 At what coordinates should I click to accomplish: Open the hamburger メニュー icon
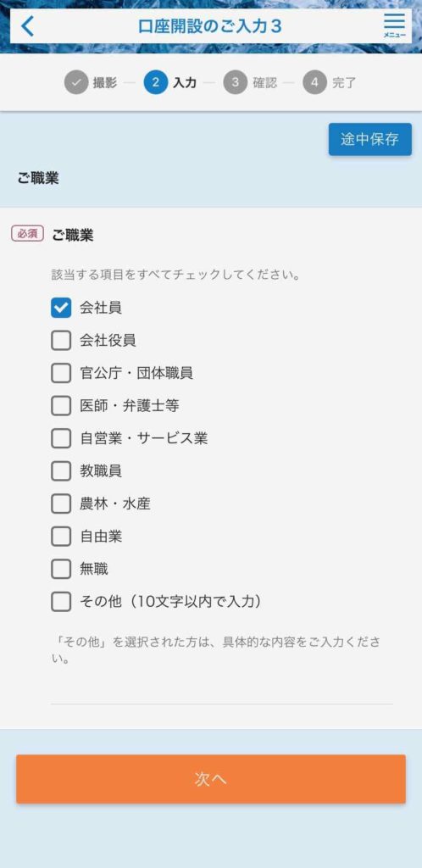(394, 25)
